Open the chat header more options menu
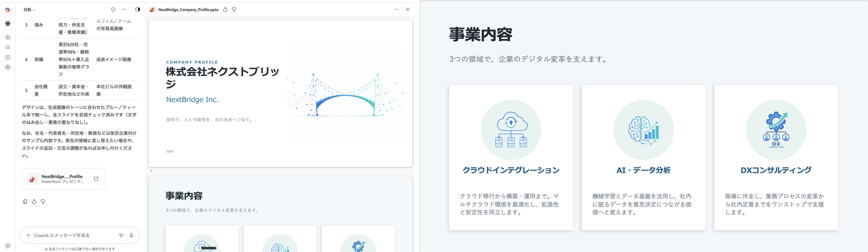The width and height of the screenshot is (868, 252). (124, 9)
